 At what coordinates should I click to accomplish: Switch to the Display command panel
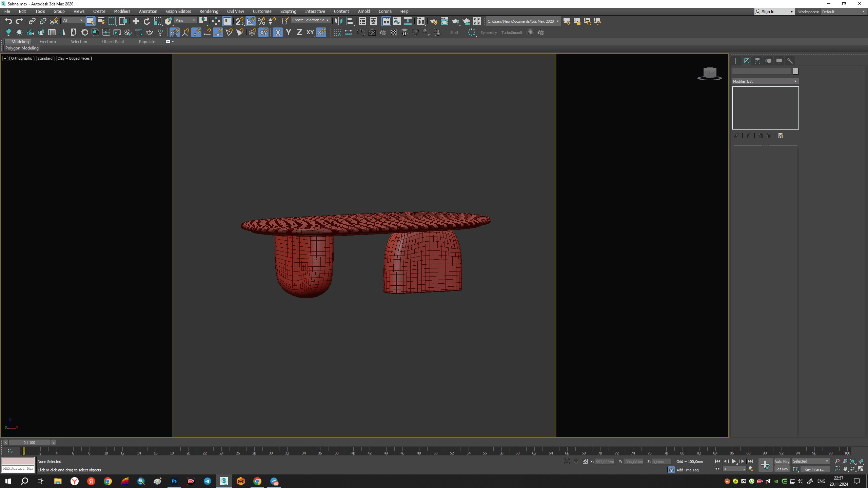point(779,61)
